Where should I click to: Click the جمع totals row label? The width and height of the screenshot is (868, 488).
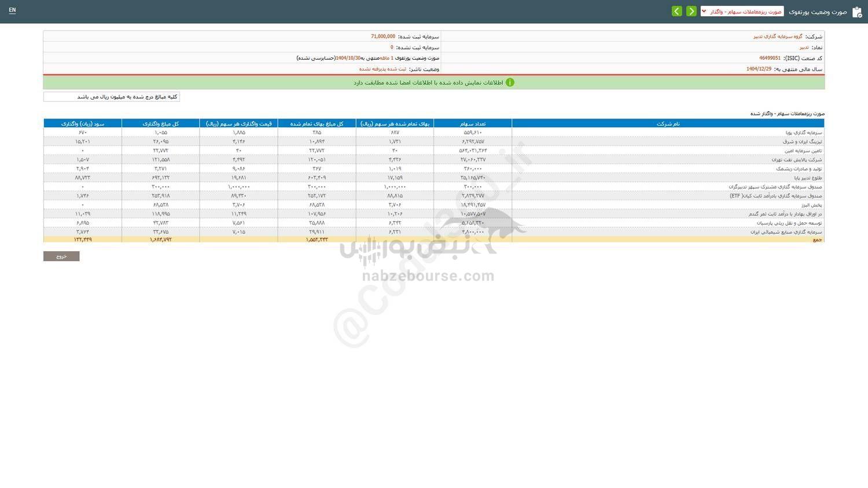[x=817, y=240]
